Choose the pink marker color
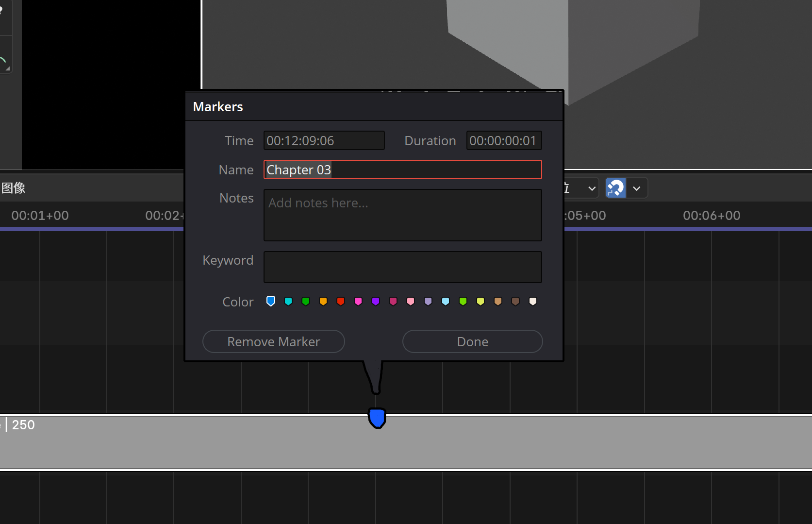Screen dimensions: 812x524 click(358, 301)
